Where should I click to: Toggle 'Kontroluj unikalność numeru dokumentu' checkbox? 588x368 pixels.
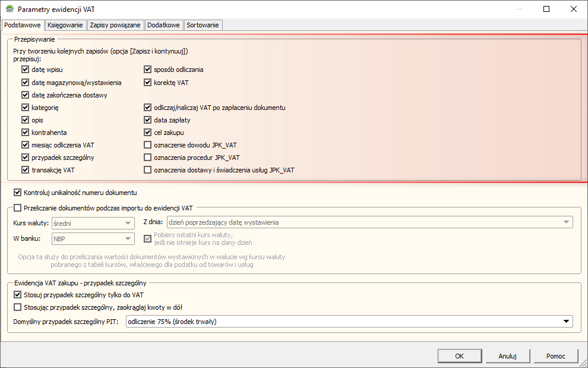click(x=17, y=193)
